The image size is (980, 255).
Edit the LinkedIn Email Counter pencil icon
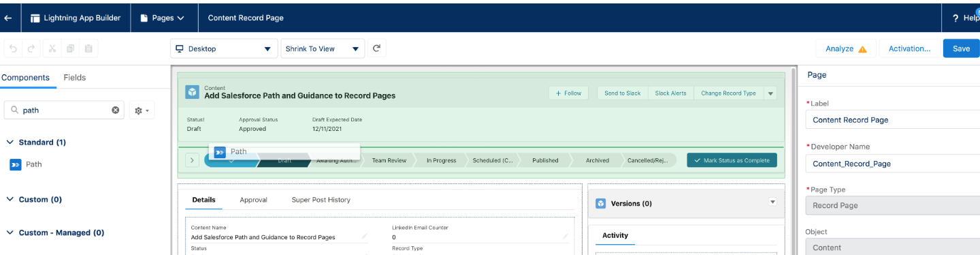[x=565, y=236]
